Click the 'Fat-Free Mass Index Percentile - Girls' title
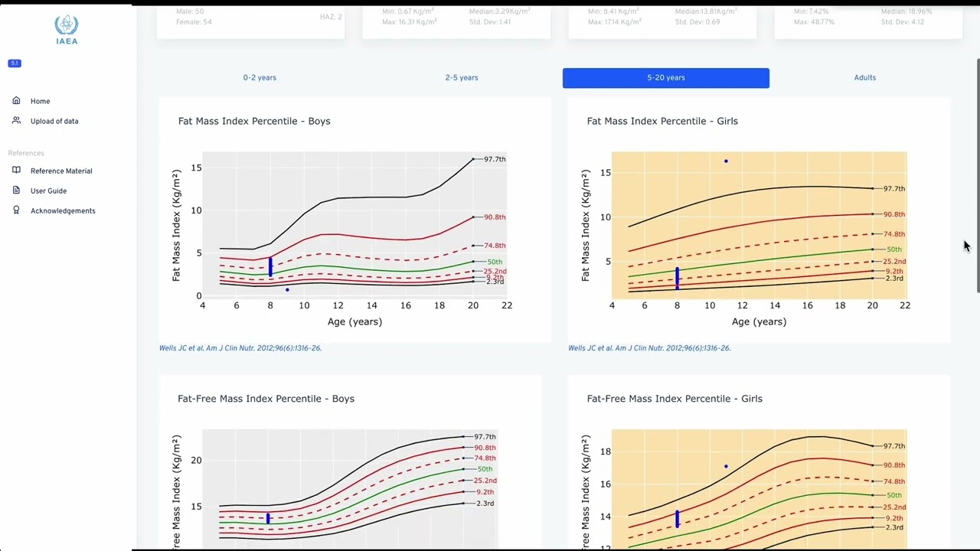Viewport: 980px width, 551px height. point(675,399)
